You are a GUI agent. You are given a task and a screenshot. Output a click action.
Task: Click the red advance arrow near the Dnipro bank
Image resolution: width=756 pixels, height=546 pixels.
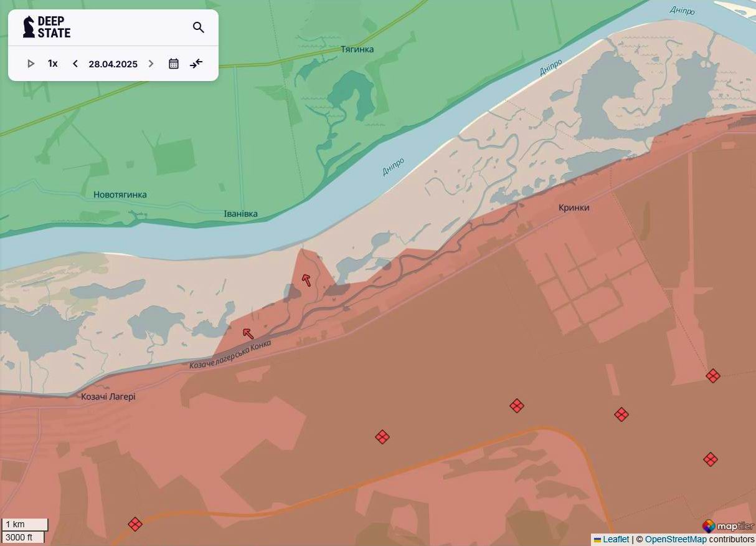306,280
